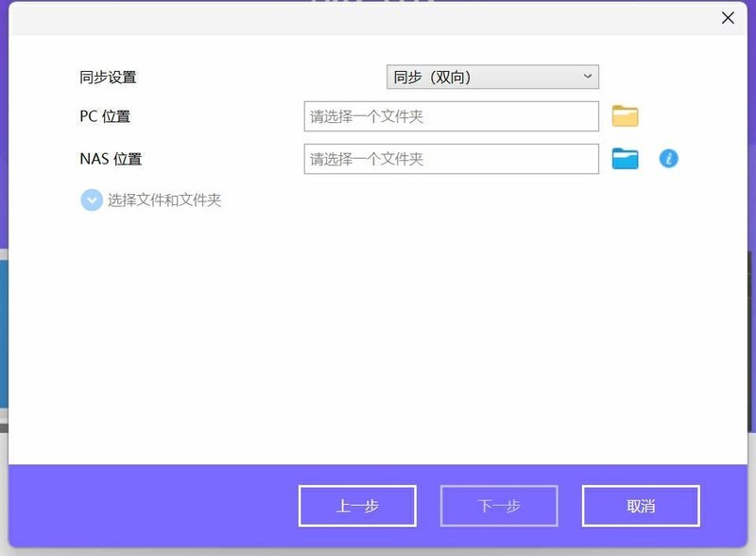The image size is (756, 556).
Task: Open the 同步设置 sync mode dropdown
Action: click(x=491, y=77)
